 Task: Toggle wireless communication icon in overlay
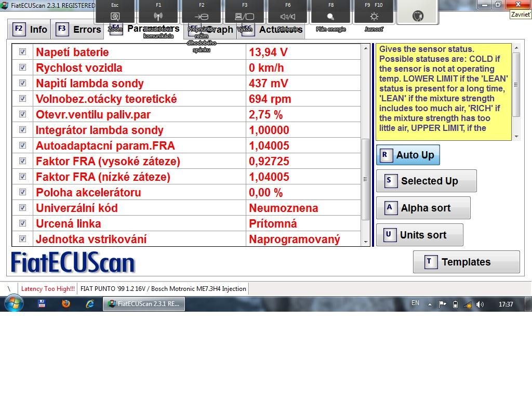[158, 16]
